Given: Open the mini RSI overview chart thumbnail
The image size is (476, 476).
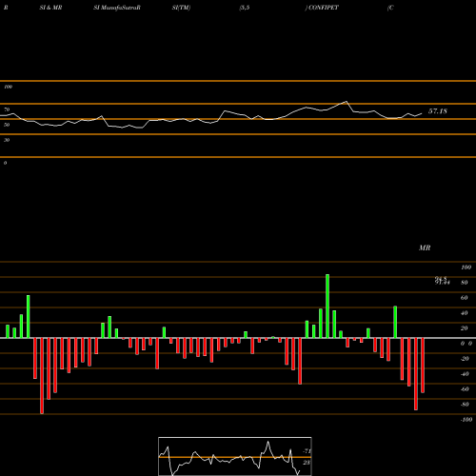Looking at the screenshot, I should 235,456.
